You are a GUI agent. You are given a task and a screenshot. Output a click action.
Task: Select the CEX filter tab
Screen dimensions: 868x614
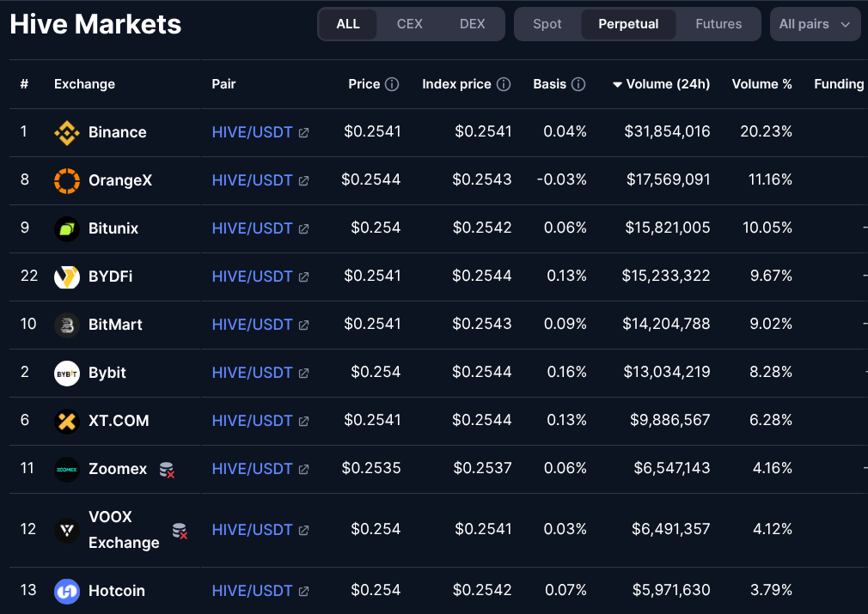coord(410,24)
